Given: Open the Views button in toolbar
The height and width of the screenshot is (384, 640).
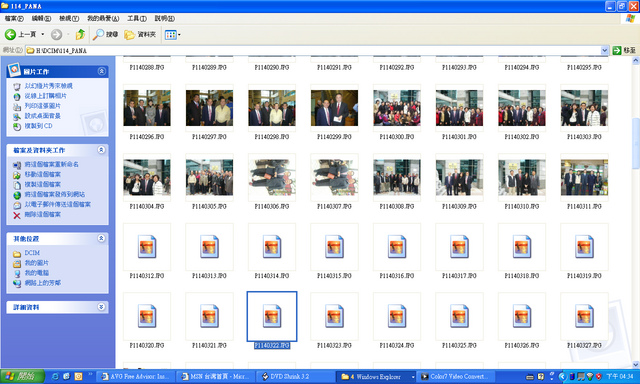Looking at the screenshot, I should pos(171,35).
